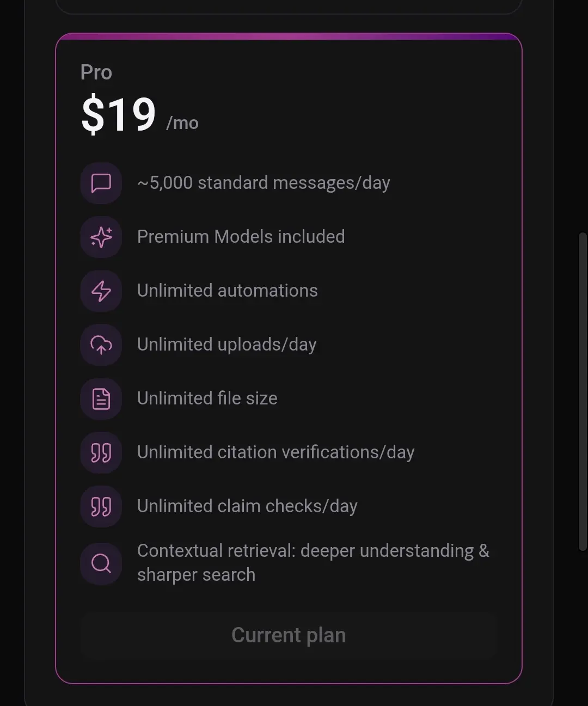Click the Premium Models included text
588x706 pixels.
click(241, 237)
